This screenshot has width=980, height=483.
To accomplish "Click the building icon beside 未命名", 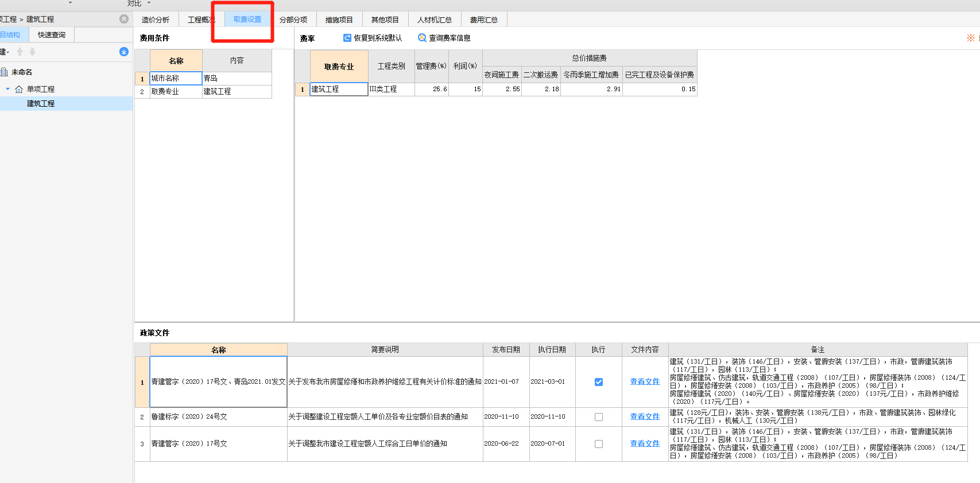I will tap(4, 72).
